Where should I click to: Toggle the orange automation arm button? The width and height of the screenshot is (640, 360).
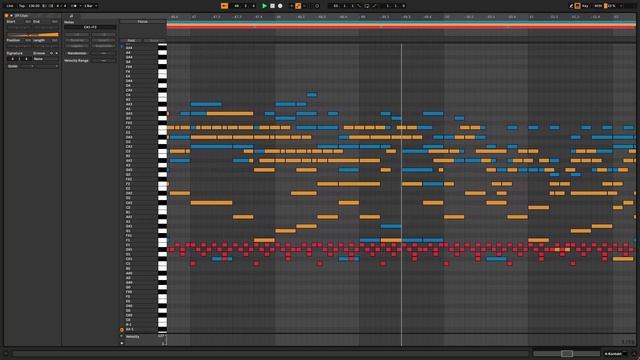click(x=298, y=6)
